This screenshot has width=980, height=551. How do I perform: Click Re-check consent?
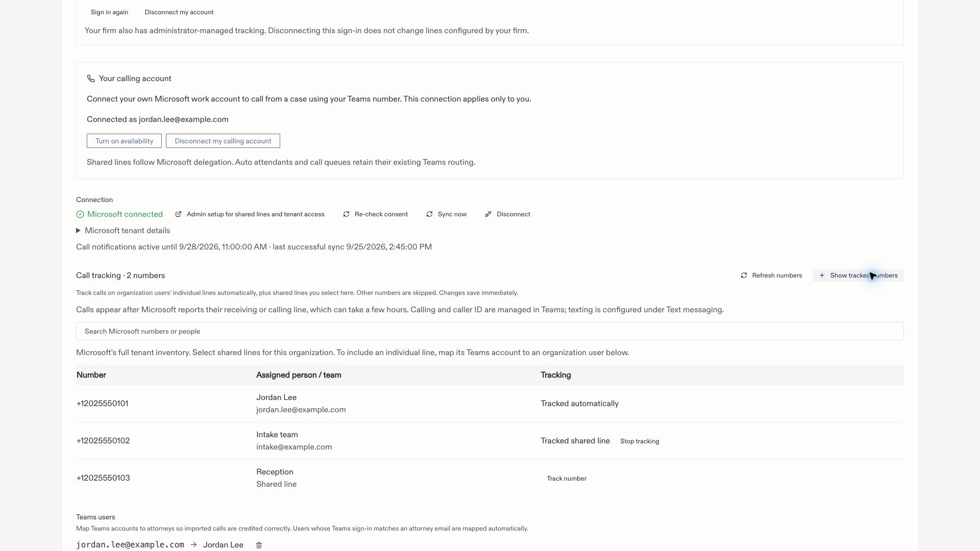click(376, 214)
